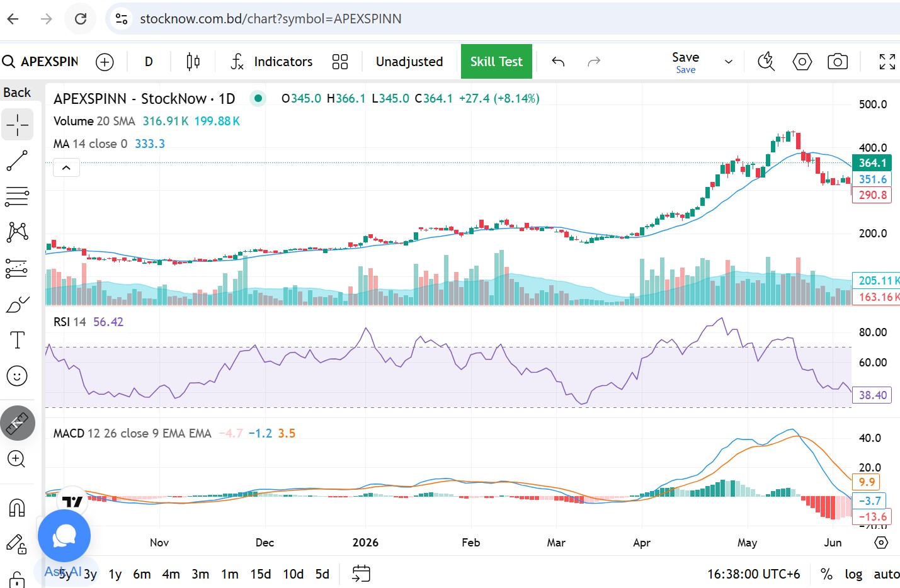
Task: Click the APEXSPINN StockNow 1D title
Action: 144,99
